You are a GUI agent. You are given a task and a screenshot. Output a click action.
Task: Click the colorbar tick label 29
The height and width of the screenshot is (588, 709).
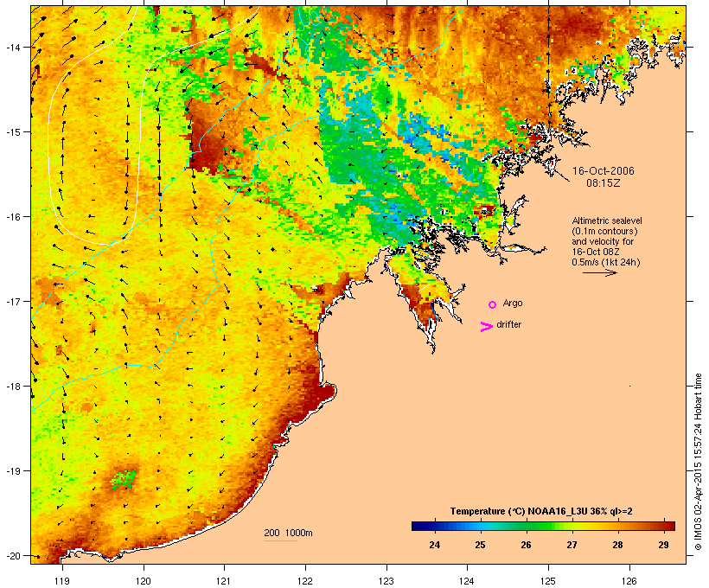(x=663, y=545)
